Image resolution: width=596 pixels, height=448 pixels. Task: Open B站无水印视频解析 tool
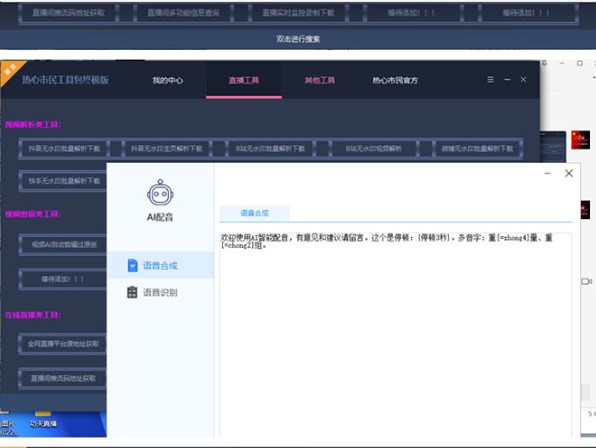373,148
